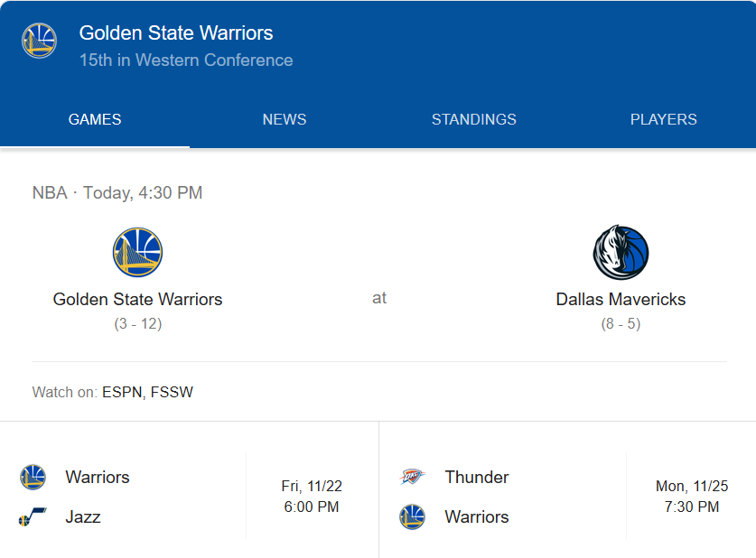The width and height of the screenshot is (756, 558).
Task: Select the Dallas Mavericks team name
Action: pos(621,299)
